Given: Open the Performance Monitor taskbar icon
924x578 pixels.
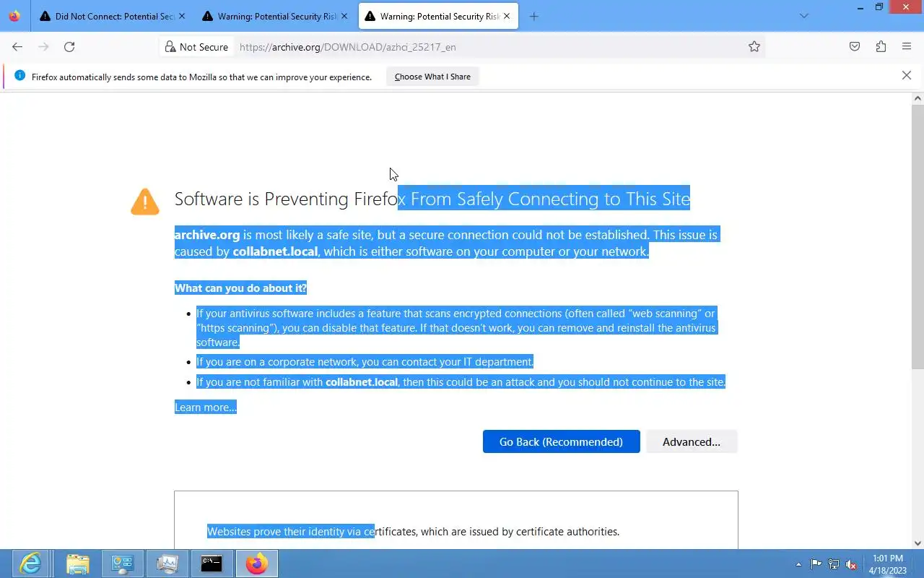Looking at the screenshot, I should point(167,564).
